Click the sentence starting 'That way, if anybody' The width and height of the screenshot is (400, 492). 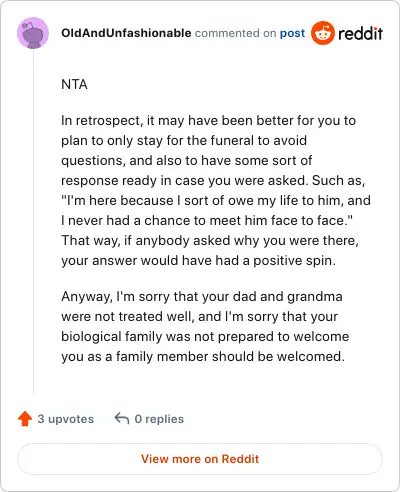click(210, 250)
